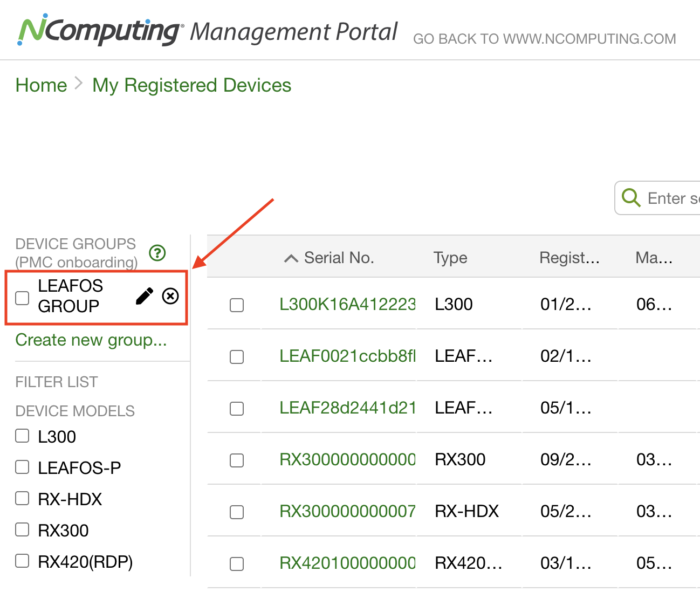Click the RX-HDX type cell
The width and height of the screenshot is (700, 592).
pos(467,511)
